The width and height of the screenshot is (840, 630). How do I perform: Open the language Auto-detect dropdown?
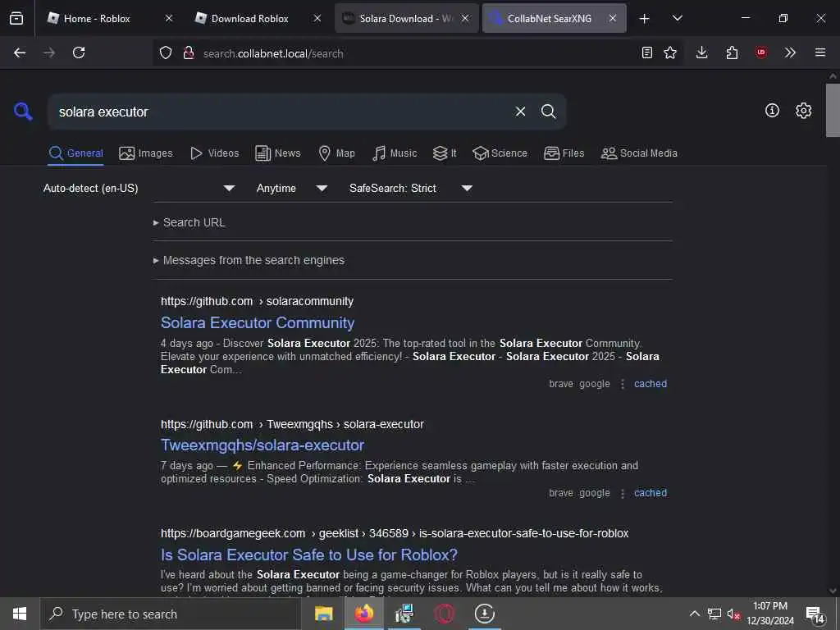point(139,188)
